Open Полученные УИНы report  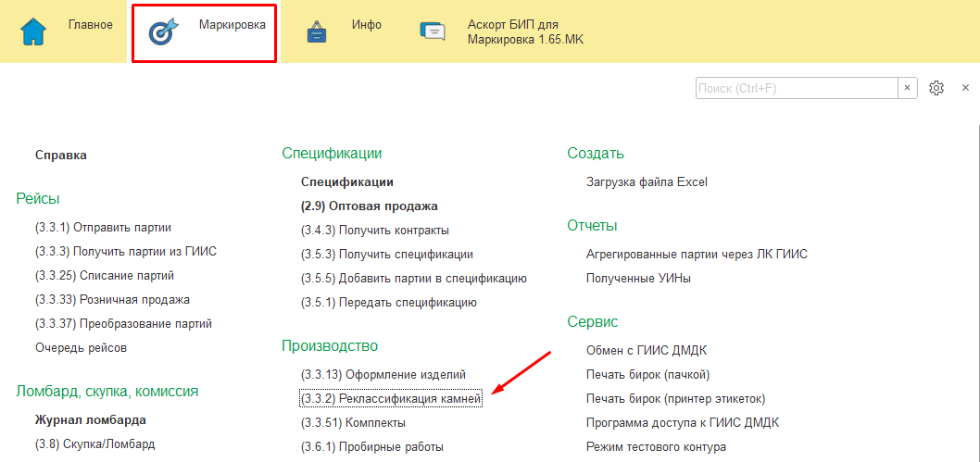click(638, 279)
